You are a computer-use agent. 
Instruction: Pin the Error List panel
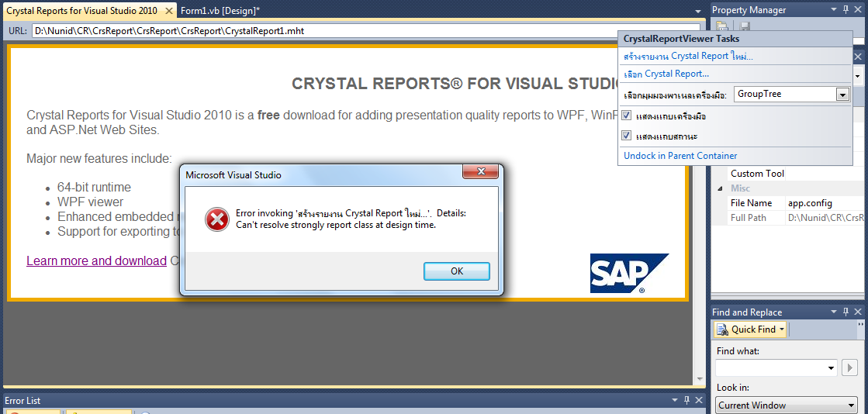(687, 400)
